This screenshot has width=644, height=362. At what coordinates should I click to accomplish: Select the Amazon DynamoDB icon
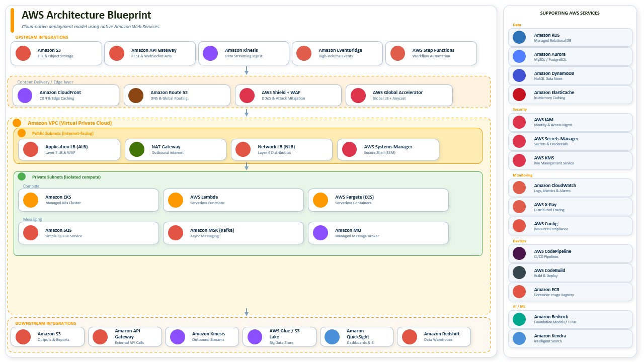pos(519,75)
